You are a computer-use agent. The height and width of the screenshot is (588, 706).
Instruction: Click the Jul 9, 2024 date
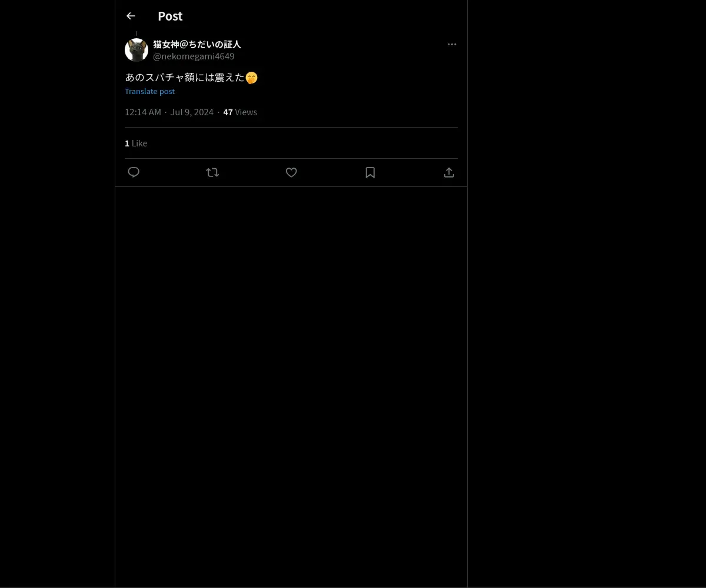[192, 112]
